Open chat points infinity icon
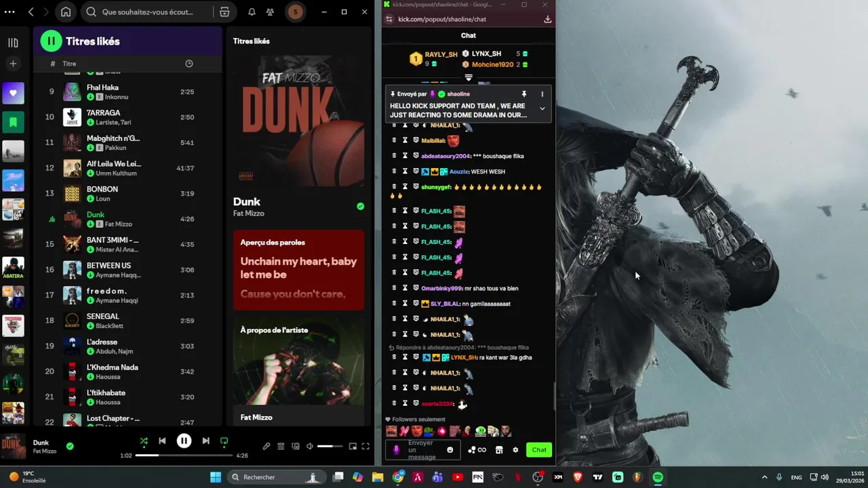This screenshot has height=488, width=868. pyautogui.click(x=477, y=450)
